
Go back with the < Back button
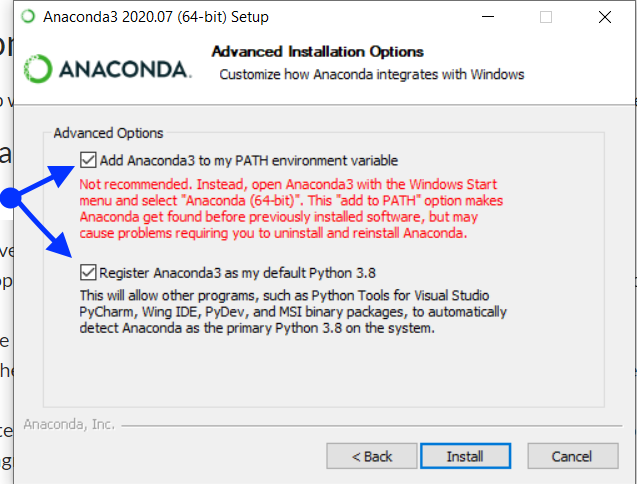[x=371, y=456]
